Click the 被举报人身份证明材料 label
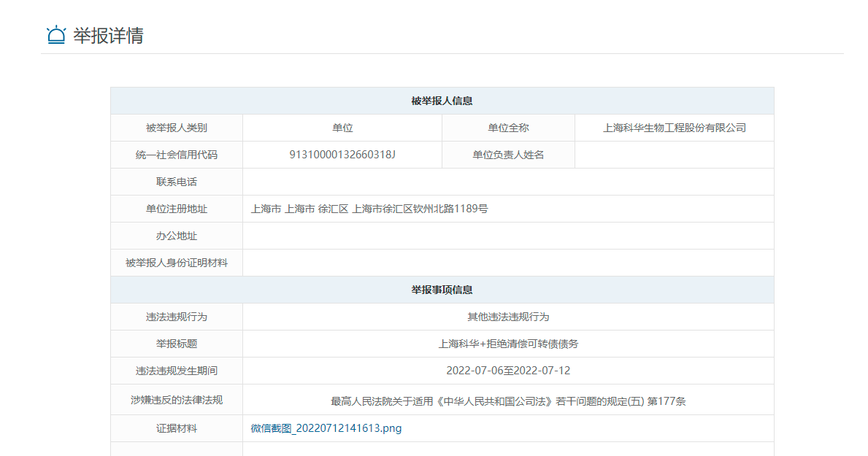The height and width of the screenshot is (456, 868). click(177, 263)
